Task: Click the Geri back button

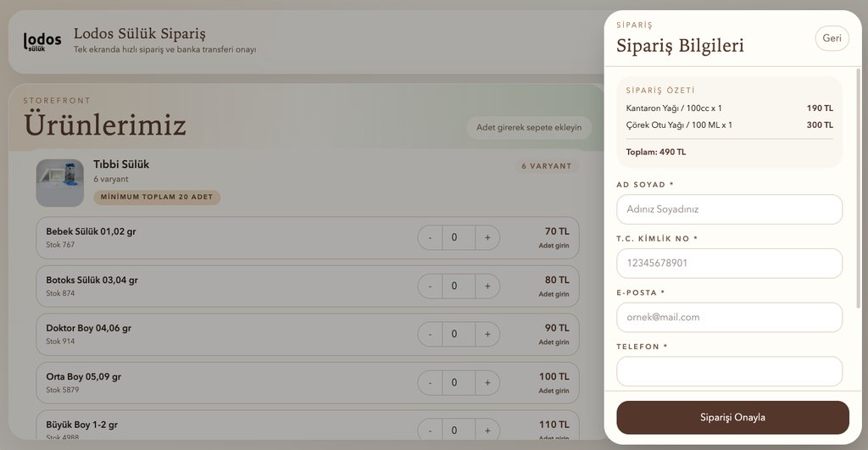Action: [x=832, y=38]
